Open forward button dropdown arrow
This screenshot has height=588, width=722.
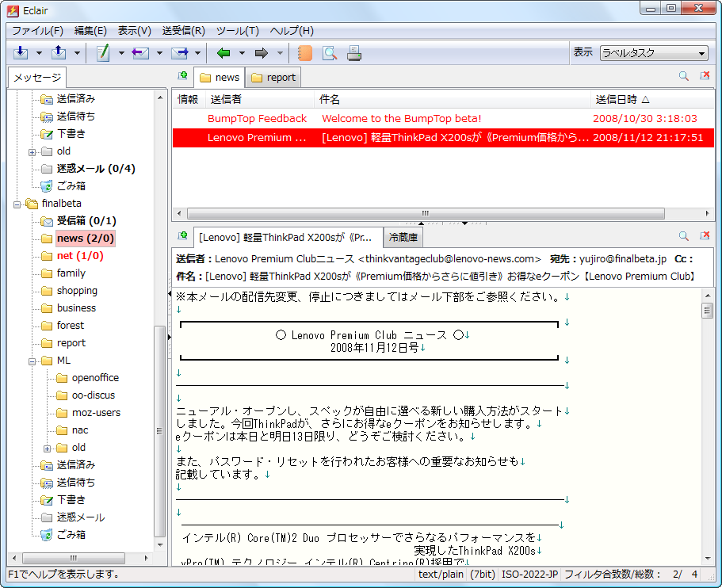[198, 53]
